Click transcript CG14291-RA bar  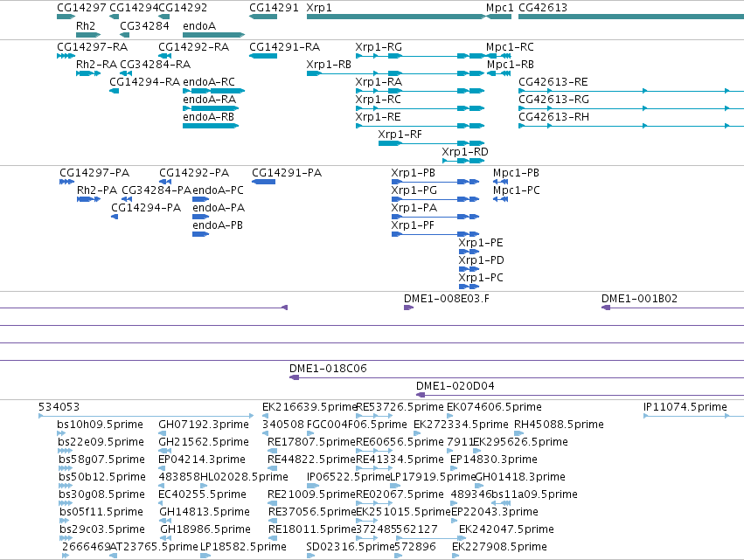pyautogui.click(x=263, y=56)
